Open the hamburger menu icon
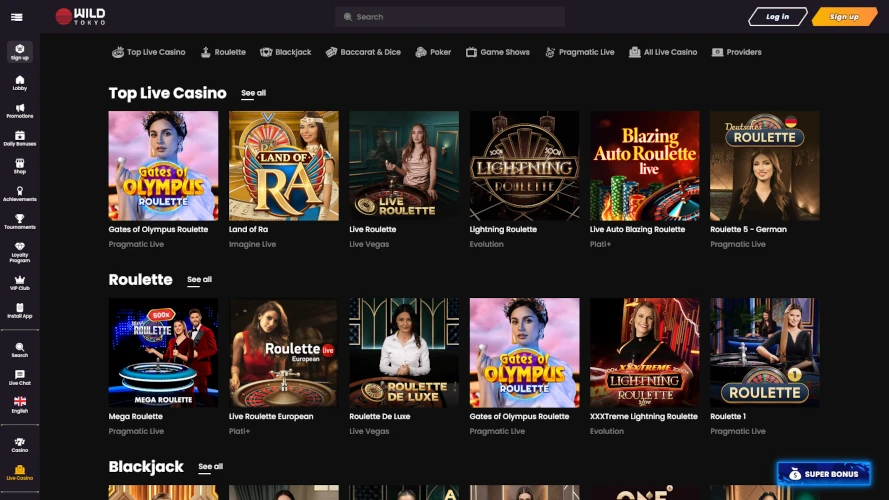Screen dimensions: 889x500 (16, 17)
